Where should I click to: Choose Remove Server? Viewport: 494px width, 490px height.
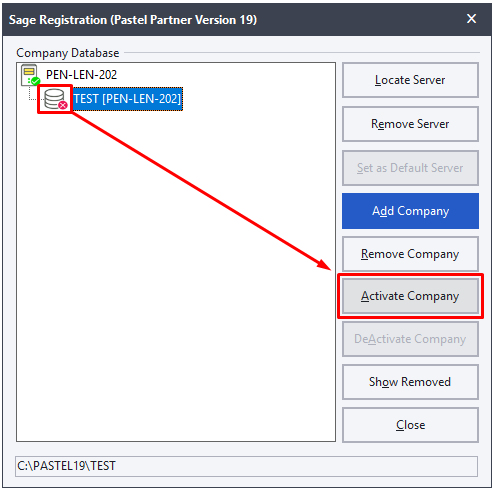click(410, 124)
